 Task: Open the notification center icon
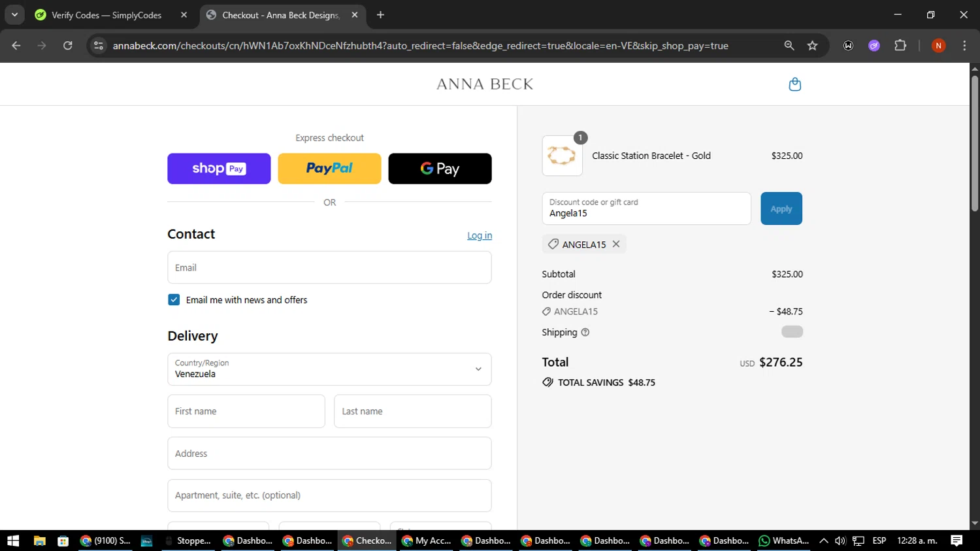point(956,541)
